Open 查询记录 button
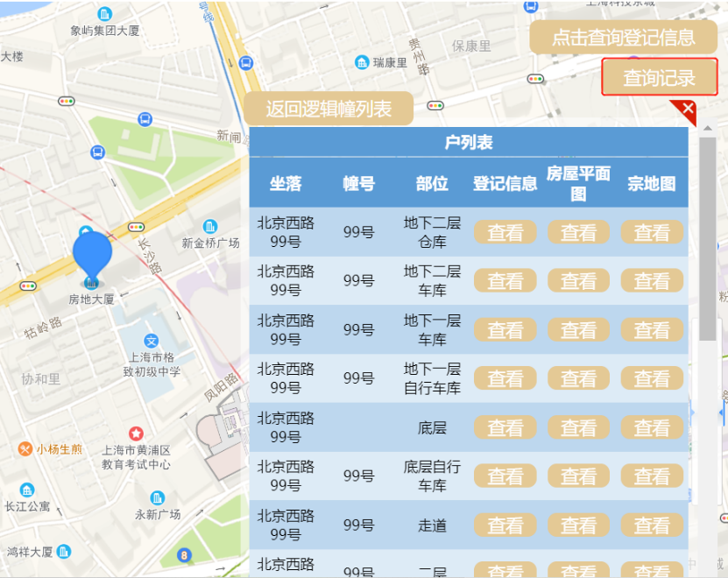This screenshot has width=728, height=578. (x=660, y=78)
